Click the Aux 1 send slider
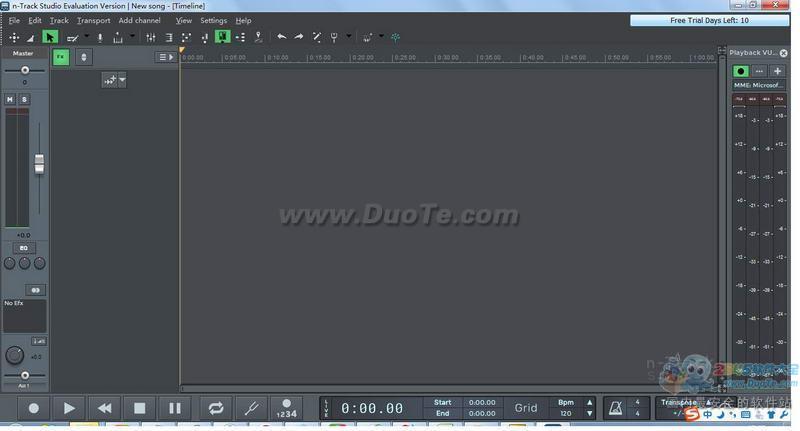This screenshot has height=431, width=800. click(24, 375)
